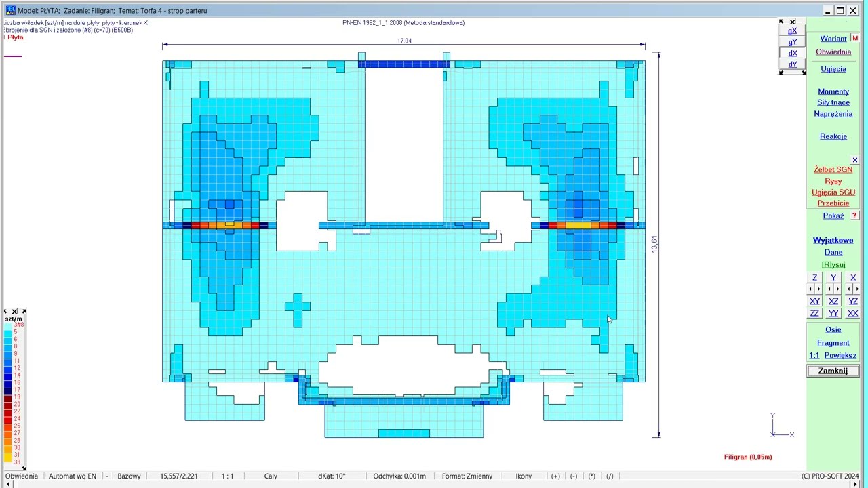
Task: Click Automat wg EN in status bar
Action: click(x=73, y=476)
